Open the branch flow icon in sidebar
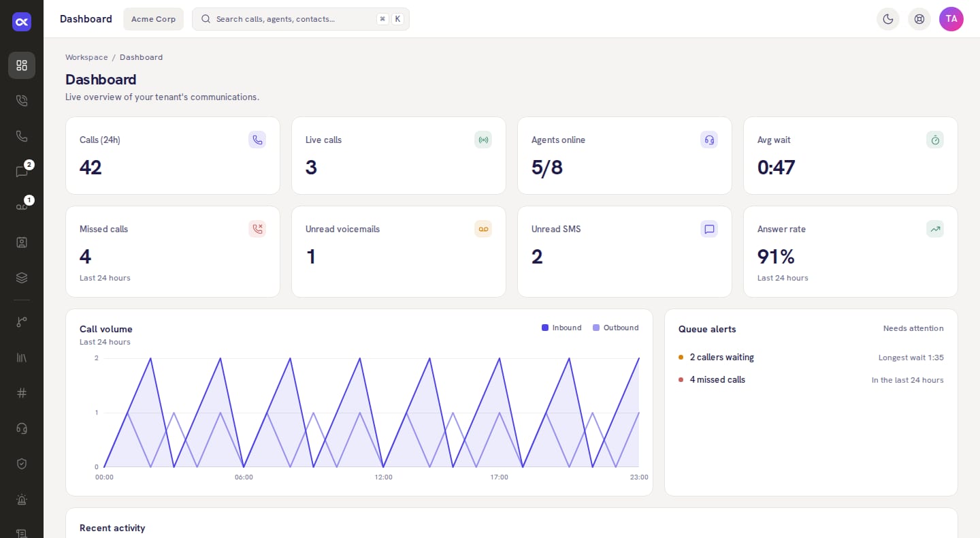Viewport: 980px width, 538px height. (x=22, y=322)
